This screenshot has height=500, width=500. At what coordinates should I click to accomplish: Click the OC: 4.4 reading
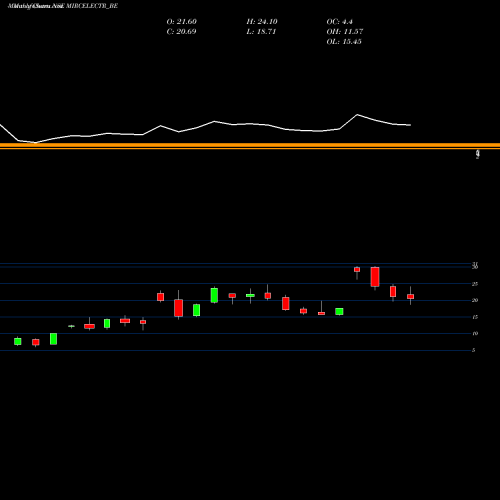[339, 22]
